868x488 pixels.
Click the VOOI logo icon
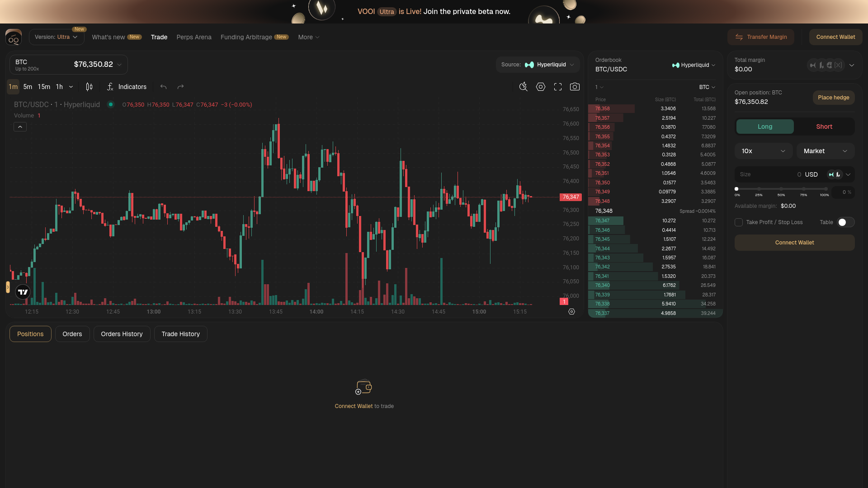click(x=14, y=37)
